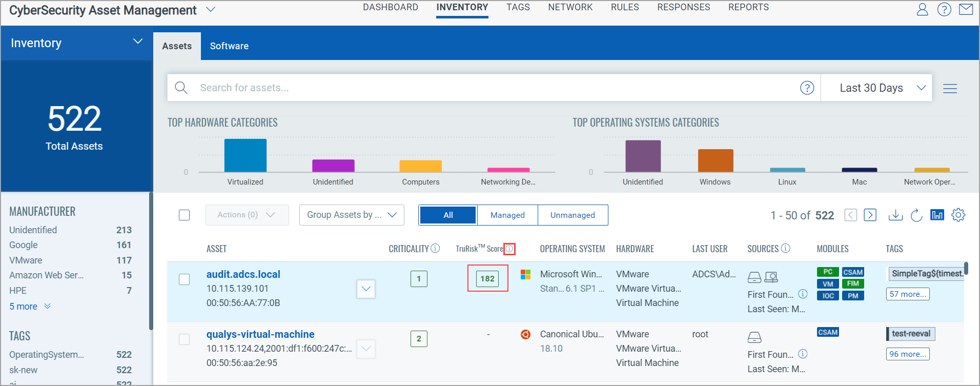The image size is (980, 386).
Task: Open table settings gear icon
Action: pos(958,215)
